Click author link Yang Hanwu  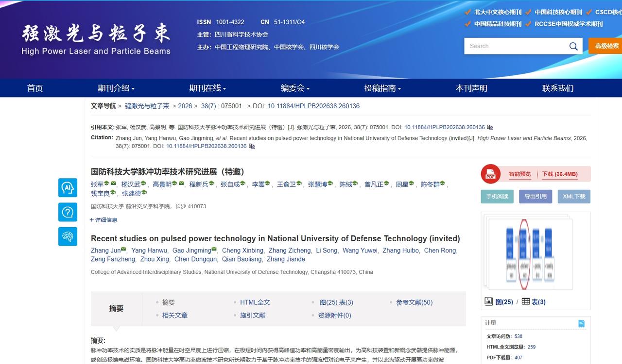149,250
